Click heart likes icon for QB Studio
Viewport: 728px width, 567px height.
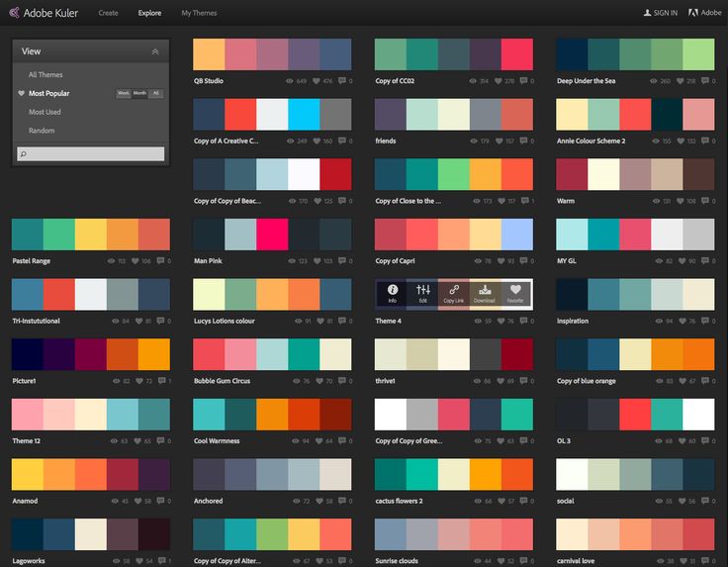tap(317, 81)
